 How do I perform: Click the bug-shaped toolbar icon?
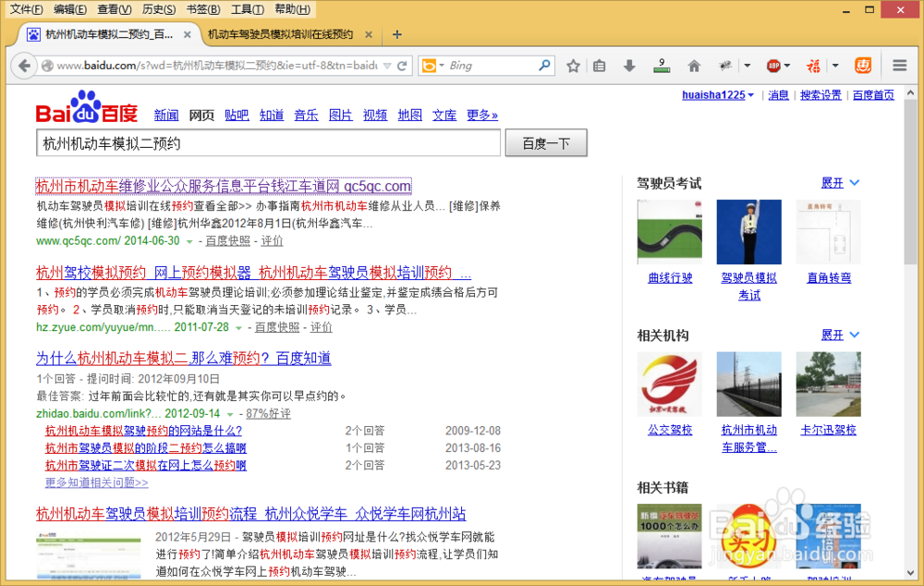pos(725,66)
